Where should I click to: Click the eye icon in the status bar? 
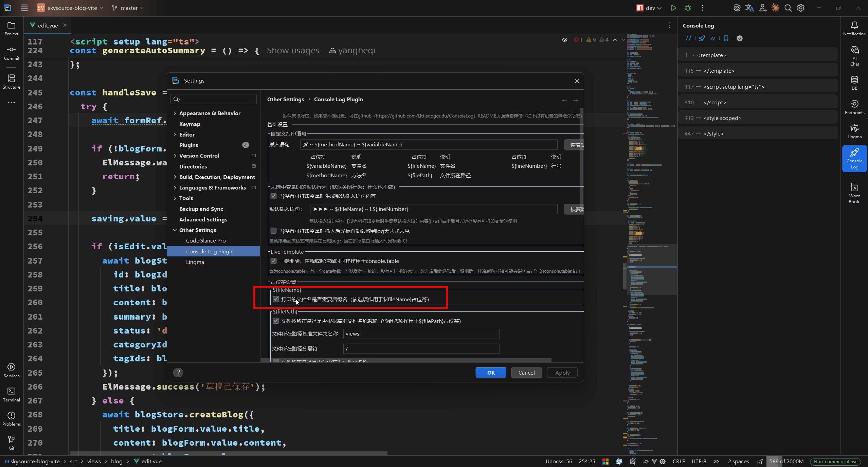tap(716, 461)
